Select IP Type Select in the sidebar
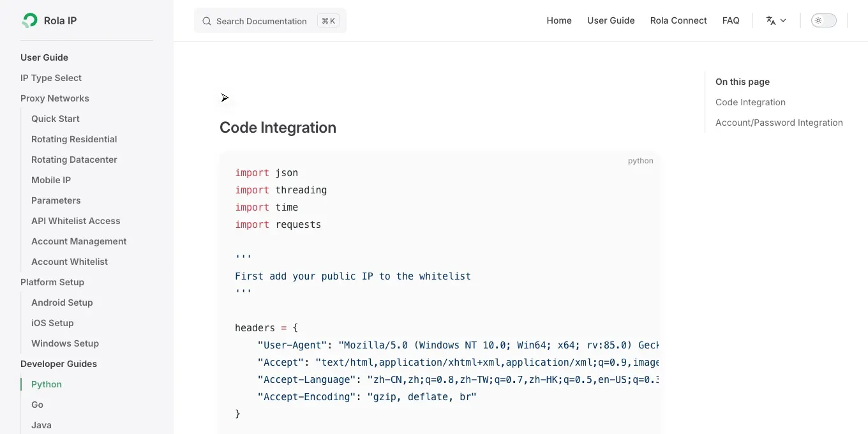Screen dimensions: 868x434 51,78
